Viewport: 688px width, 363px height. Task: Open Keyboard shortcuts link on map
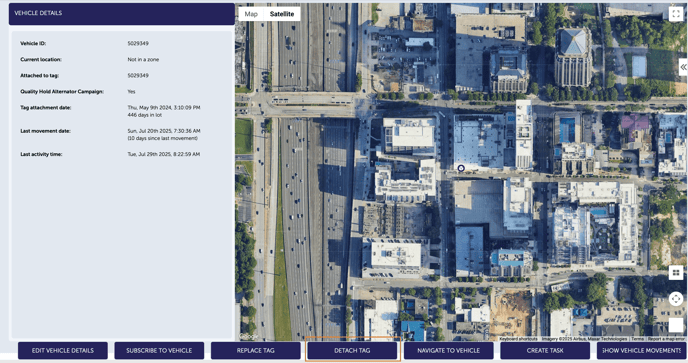(x=518, y=339)
